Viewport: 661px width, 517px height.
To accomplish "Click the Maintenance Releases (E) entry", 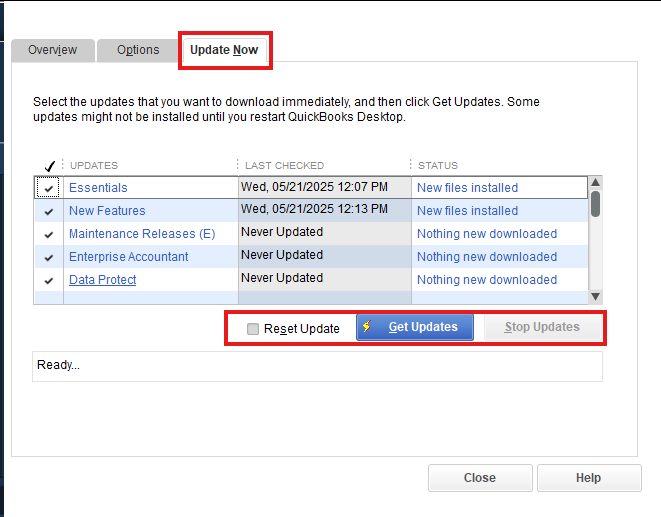I will [x=142, y=234].
